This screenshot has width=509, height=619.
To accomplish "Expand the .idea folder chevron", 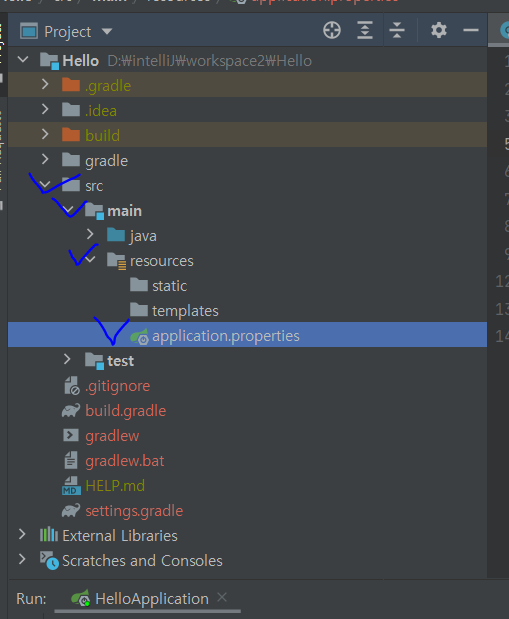I will click(45, 109).
